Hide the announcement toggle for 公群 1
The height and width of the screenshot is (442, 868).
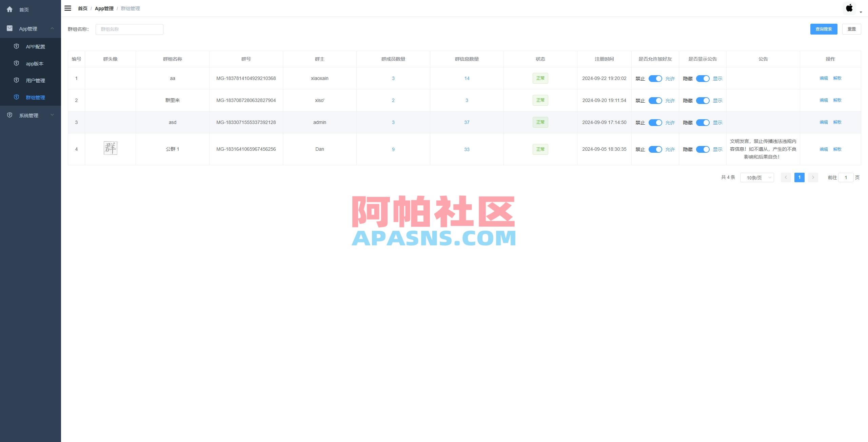(704, 149)
